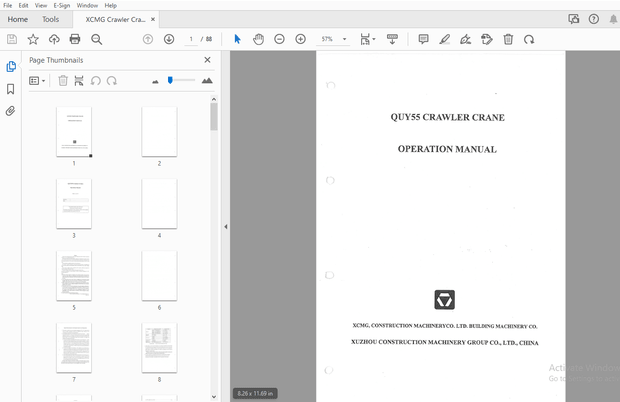Open the notifications bell icon
620x402 pixels.
click(613, 19)
